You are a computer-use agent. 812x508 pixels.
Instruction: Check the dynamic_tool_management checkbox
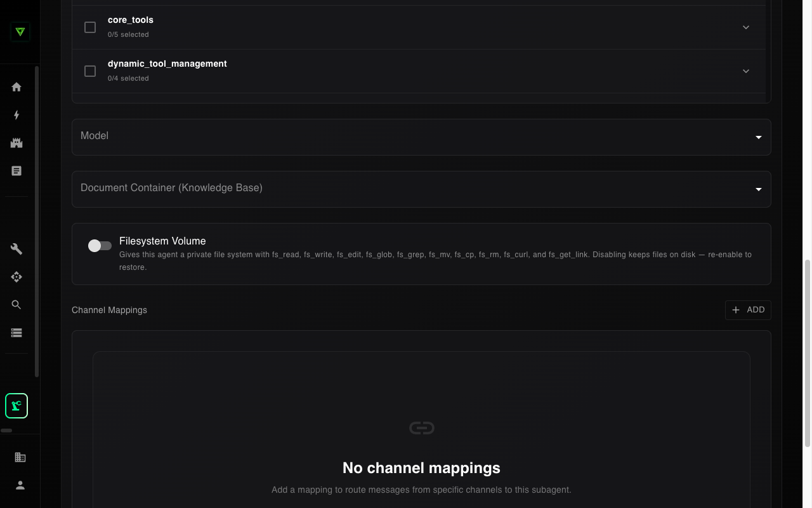[90, 71]
